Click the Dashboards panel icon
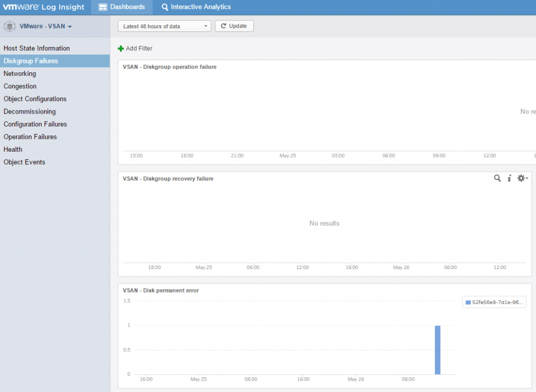 click(x=103, y=7)
